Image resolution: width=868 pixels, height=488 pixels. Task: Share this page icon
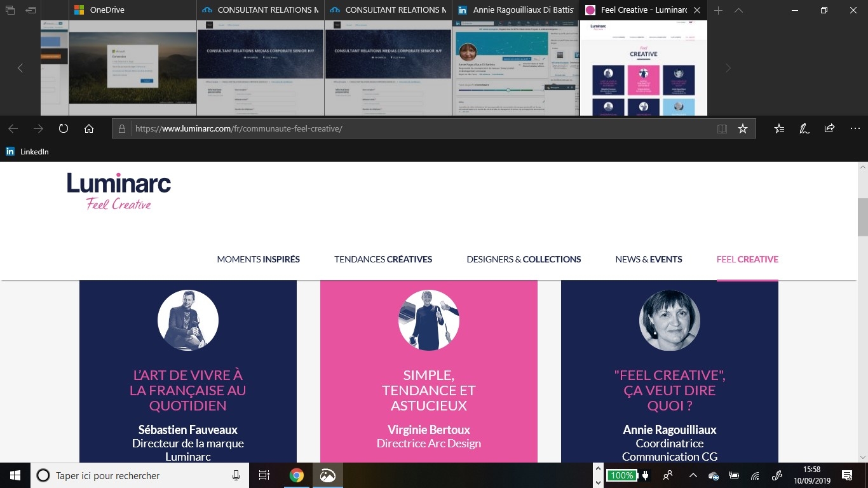829,128
